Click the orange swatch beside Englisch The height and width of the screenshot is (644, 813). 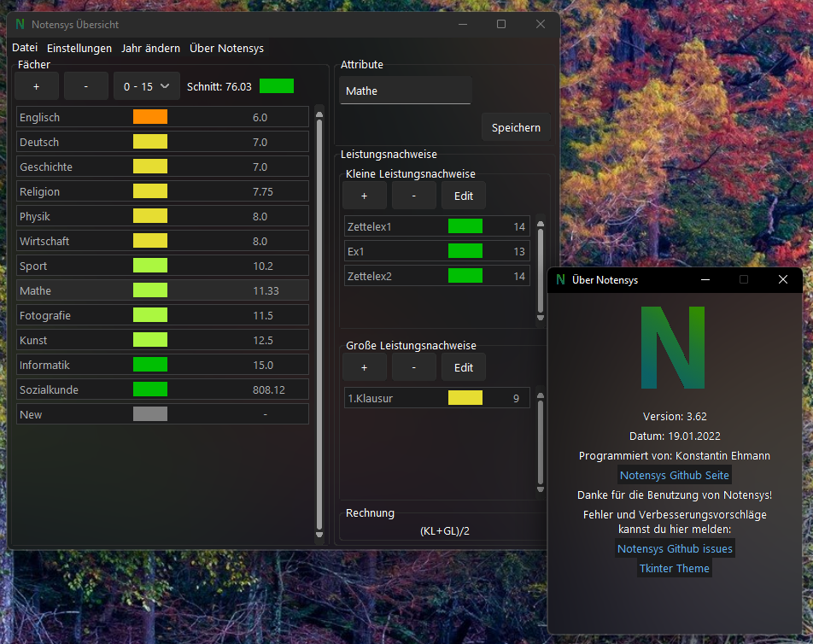(x=150, y=117)
